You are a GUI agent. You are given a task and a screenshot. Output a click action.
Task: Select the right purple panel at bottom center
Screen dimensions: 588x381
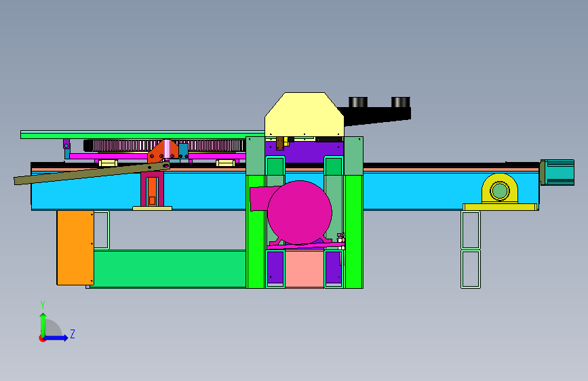[334, 267]
